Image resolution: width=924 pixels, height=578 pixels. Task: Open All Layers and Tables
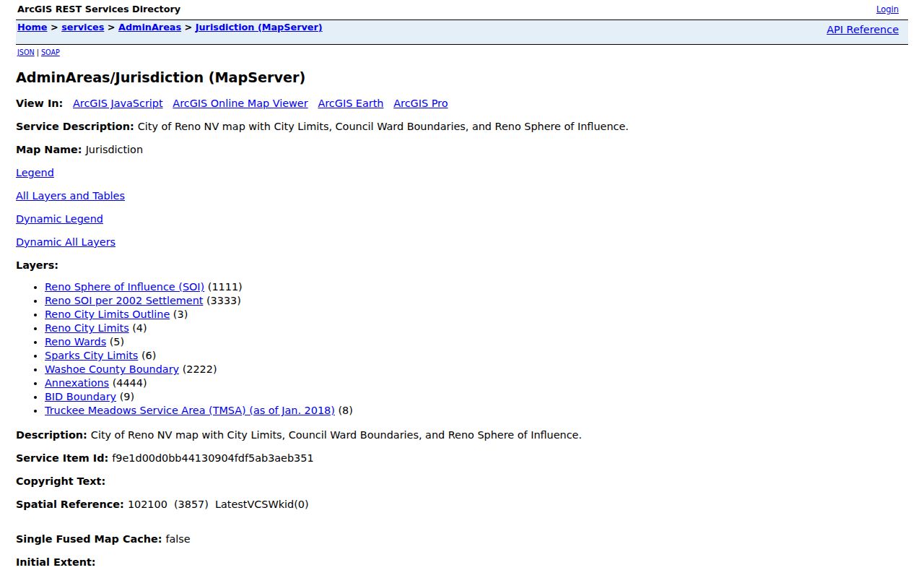click(x=70, y=196)
